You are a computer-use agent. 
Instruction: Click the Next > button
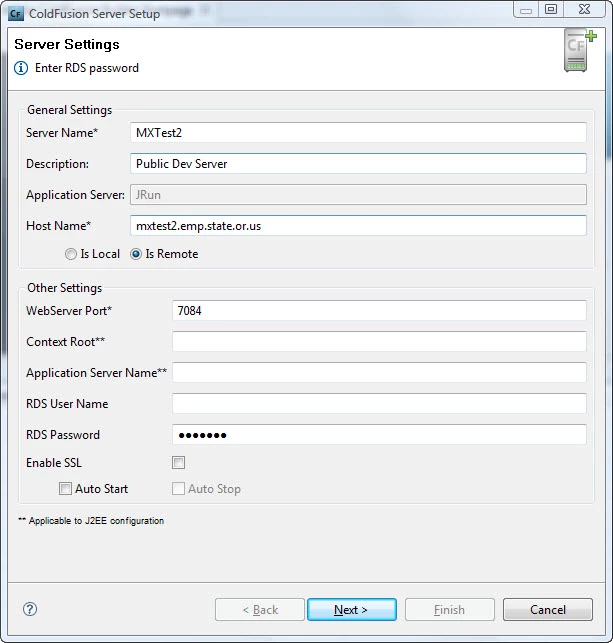(352, 610)
